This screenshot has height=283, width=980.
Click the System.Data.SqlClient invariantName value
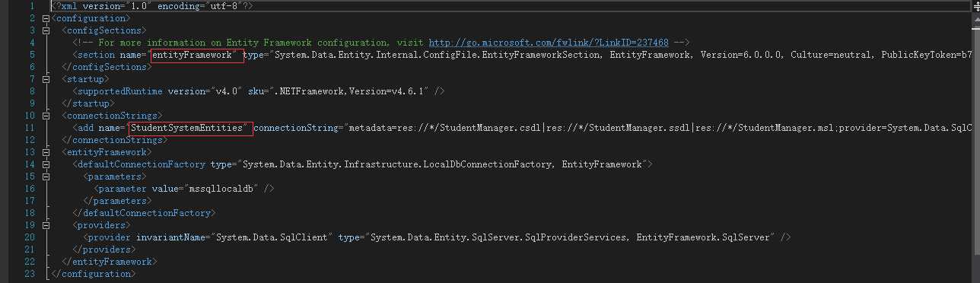[x=271, y=237]
